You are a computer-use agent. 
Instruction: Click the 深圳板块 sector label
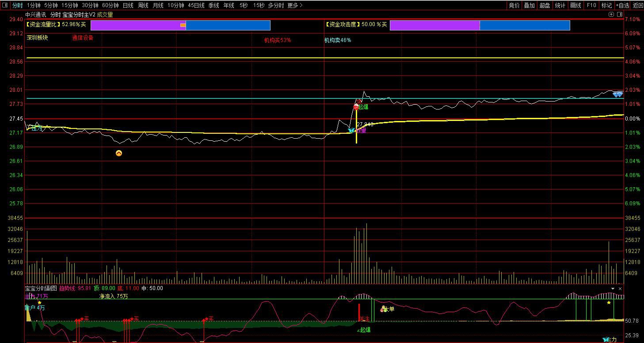(37, 38)
